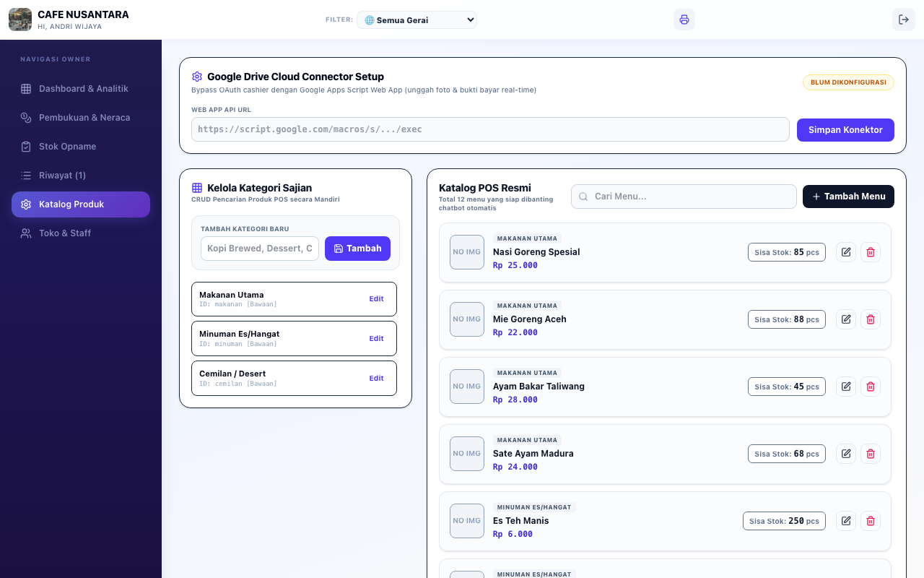Go to Pembukuan & Neraca
Screen dimensions: 924x578
(81, 118)
